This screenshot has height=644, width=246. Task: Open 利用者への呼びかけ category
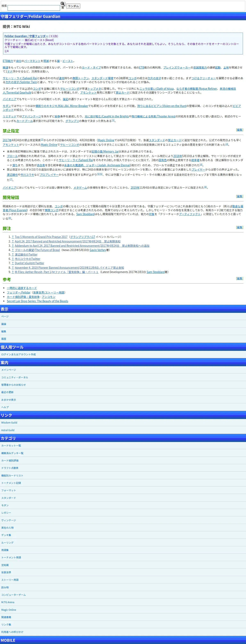12,632
